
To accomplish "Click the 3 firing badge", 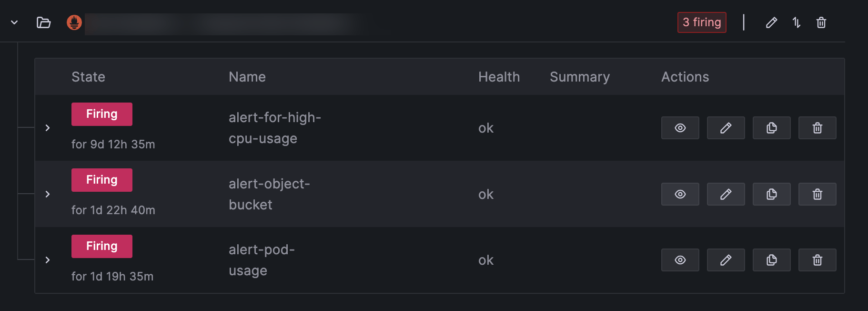I will [x=702, y=22].
